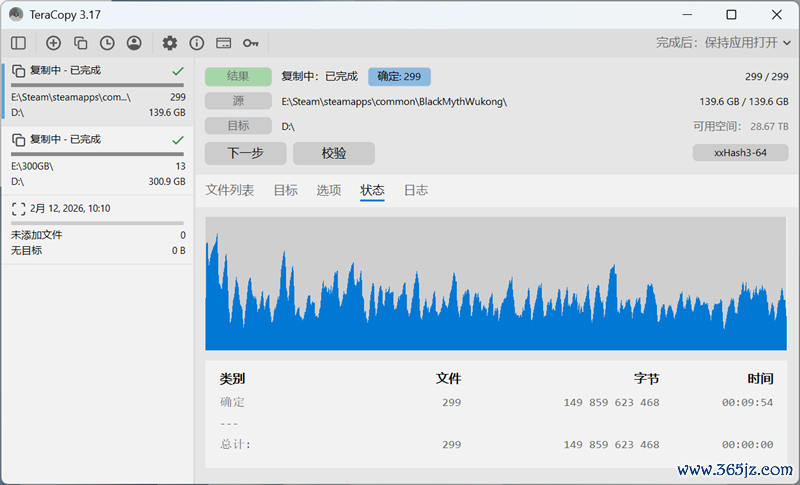Click the 字节 column header
The width and height of the screenshot is (800, 485).
pos(646,378)
